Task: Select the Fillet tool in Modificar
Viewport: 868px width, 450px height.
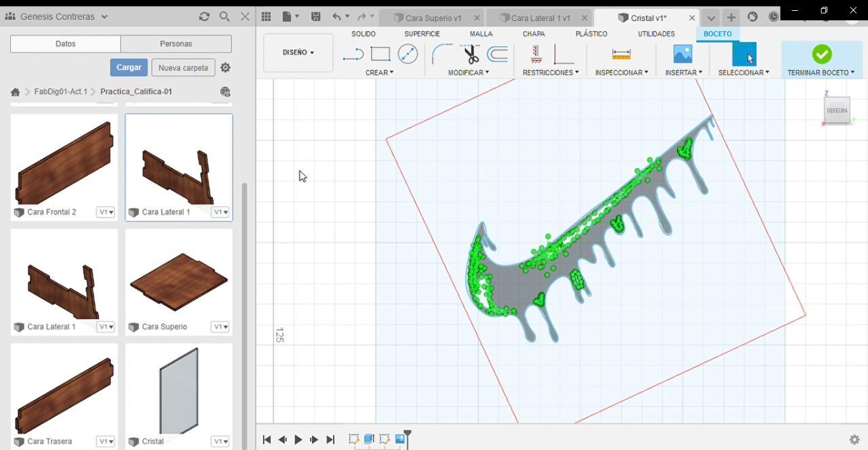Action: (x=441, y=54)
